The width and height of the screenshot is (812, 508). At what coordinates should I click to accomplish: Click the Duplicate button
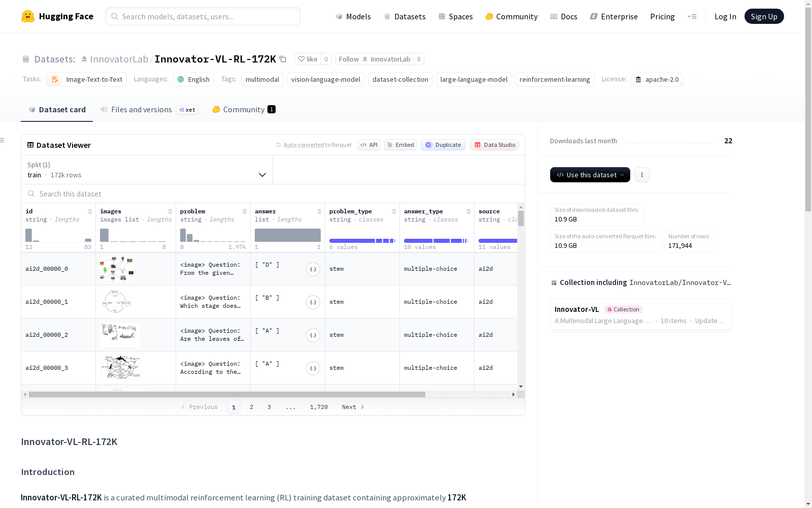click(443, 145)
